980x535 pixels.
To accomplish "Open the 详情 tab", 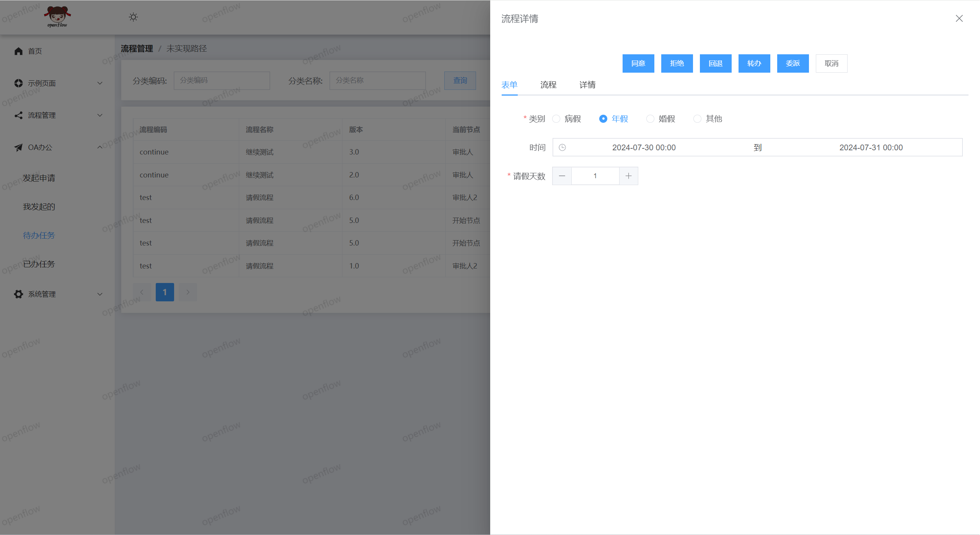I will point(587,85).
